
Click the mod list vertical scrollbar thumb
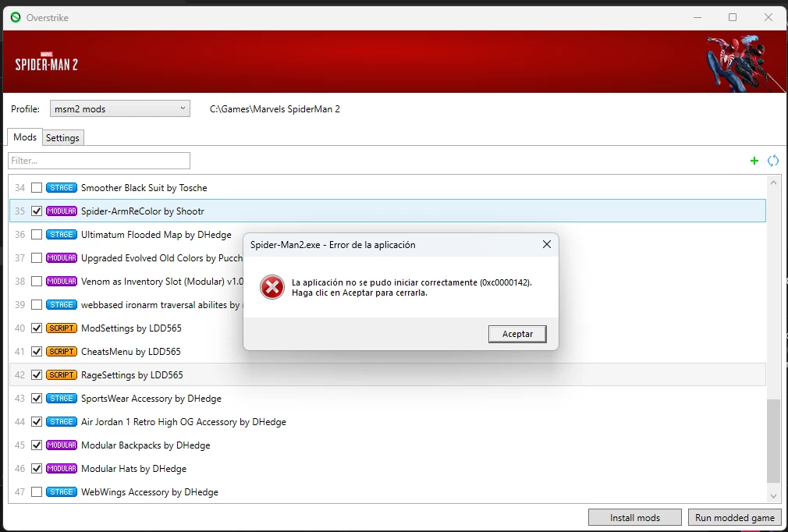773,441
